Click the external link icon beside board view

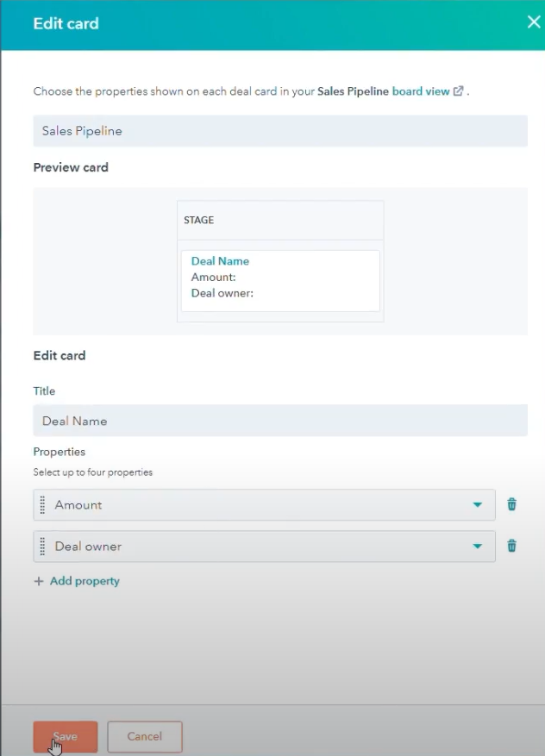459,91
